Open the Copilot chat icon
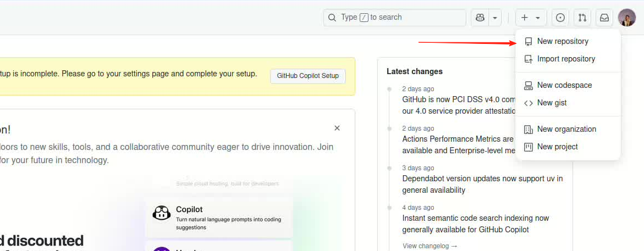The width and height of the screenshot is (644, 251). point(480,18)
